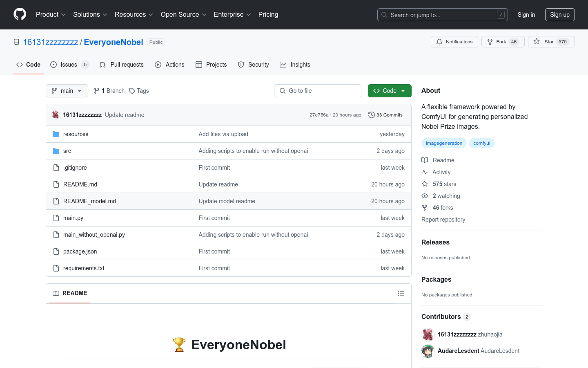Open the Open Source dropdown
588x368 pixels.
(x=184, y=15)
